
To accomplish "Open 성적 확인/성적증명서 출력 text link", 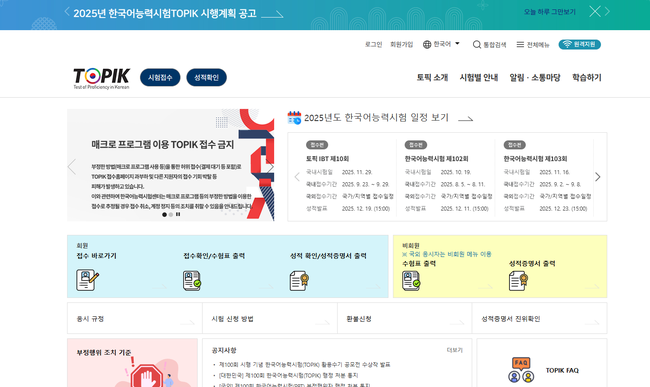I will click(328, 256).
